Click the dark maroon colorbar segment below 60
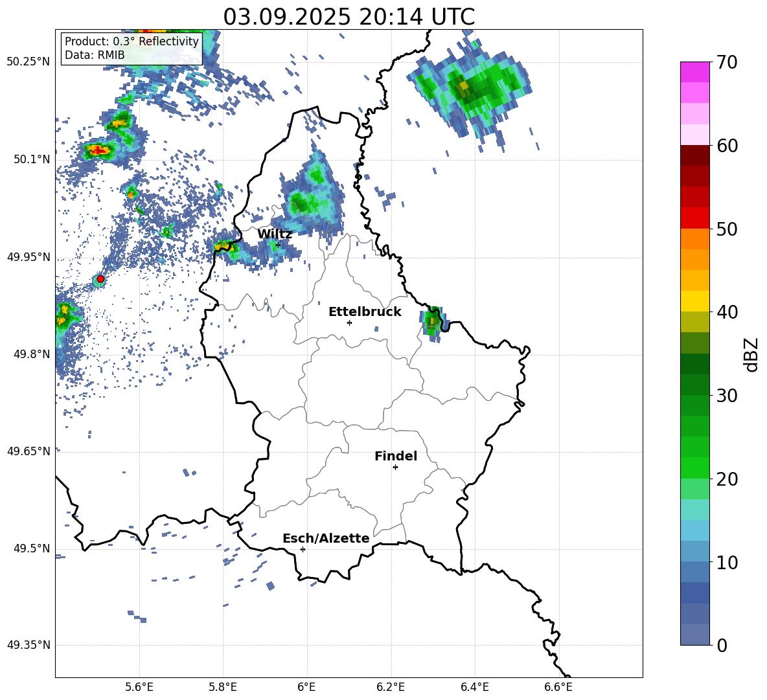This screenshot has height=700, width=767. (695, 155)
